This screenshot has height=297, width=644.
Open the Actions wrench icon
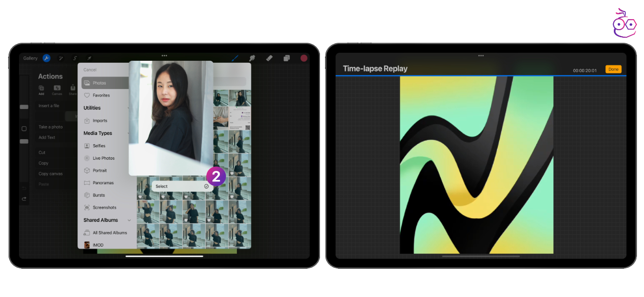[46, 58]
